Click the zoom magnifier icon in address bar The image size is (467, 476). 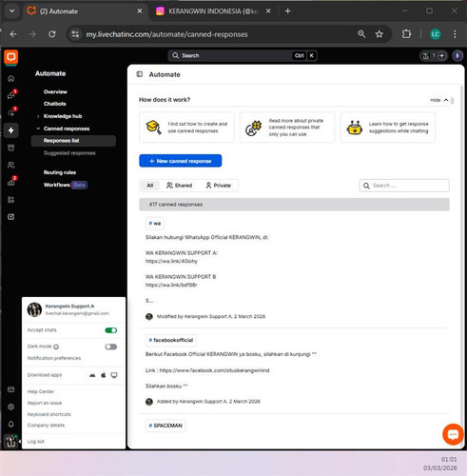pos(361,34)
